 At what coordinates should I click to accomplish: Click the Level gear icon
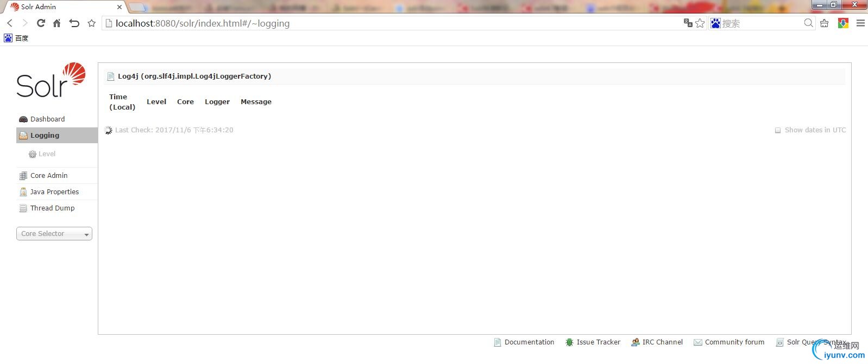coord(33,154)
